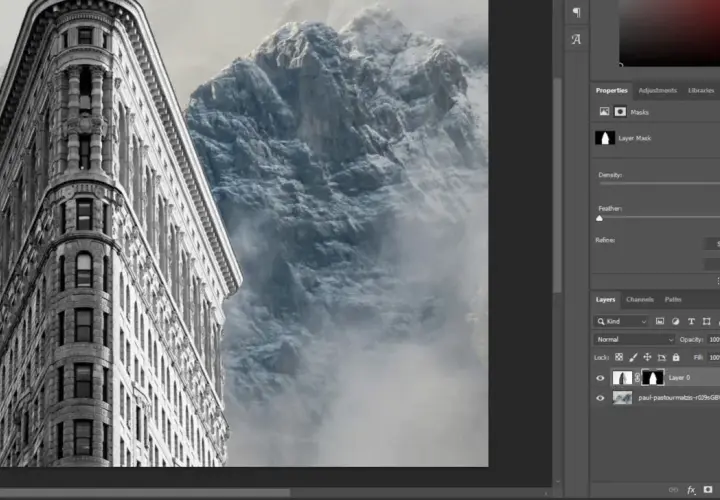Select the pixel layer properties icon
The image size is (720, 500).
point(604,112)
